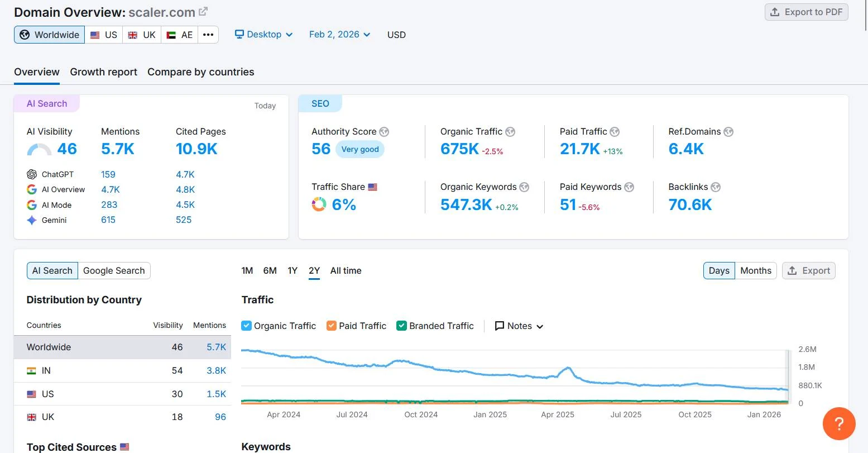Click the AI Visibility gauge icon
This screenshot has height=453, width=868.
coord(39,149)
